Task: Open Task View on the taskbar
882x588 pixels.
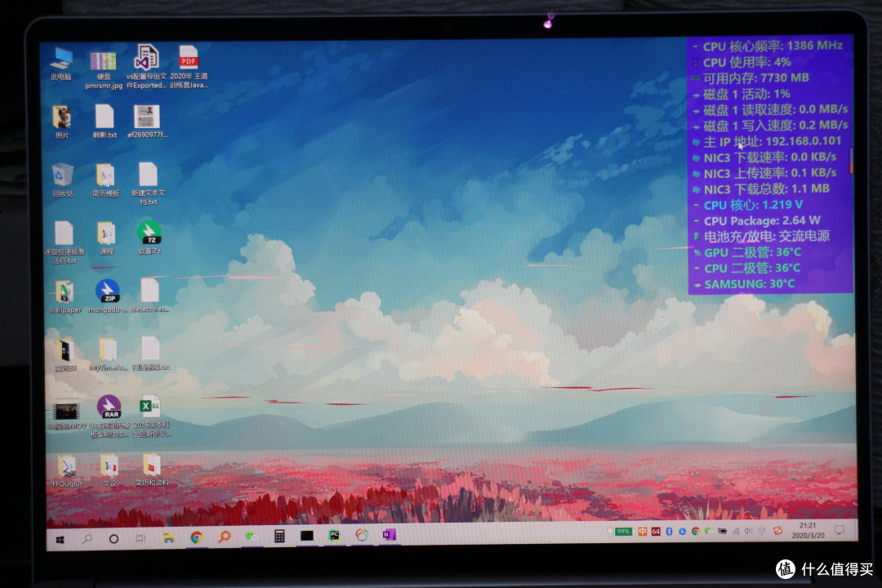Action: (x=140, y=538)
